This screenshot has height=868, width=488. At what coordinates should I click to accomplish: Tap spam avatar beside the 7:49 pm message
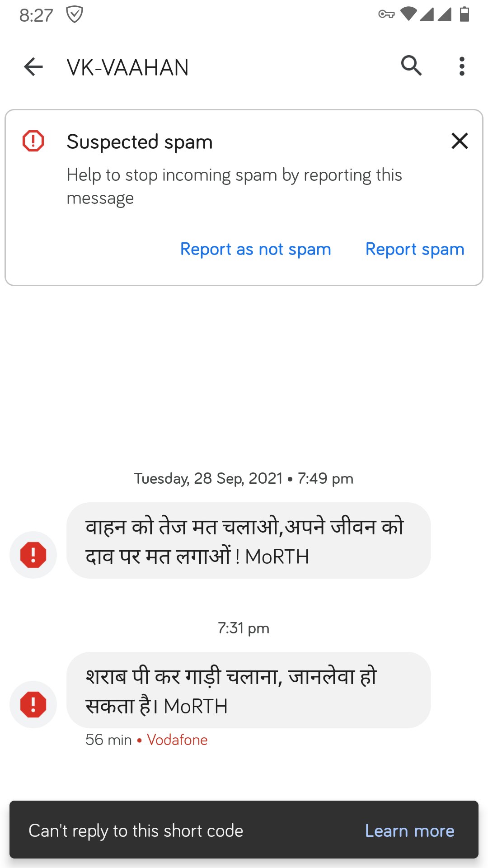(x=33, y=555)
